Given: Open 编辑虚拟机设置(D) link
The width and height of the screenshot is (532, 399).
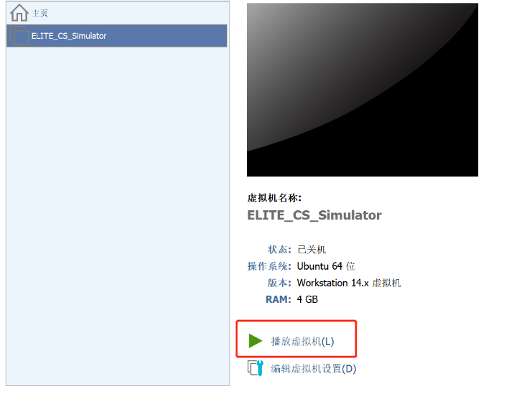Looking at the screenshot, I should [x=313, y=368].
